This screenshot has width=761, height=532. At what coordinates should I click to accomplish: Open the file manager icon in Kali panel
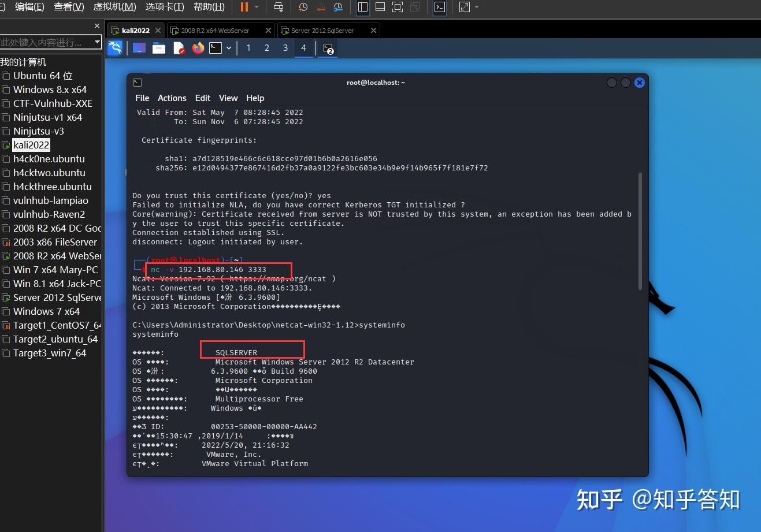tap(158, 49)
